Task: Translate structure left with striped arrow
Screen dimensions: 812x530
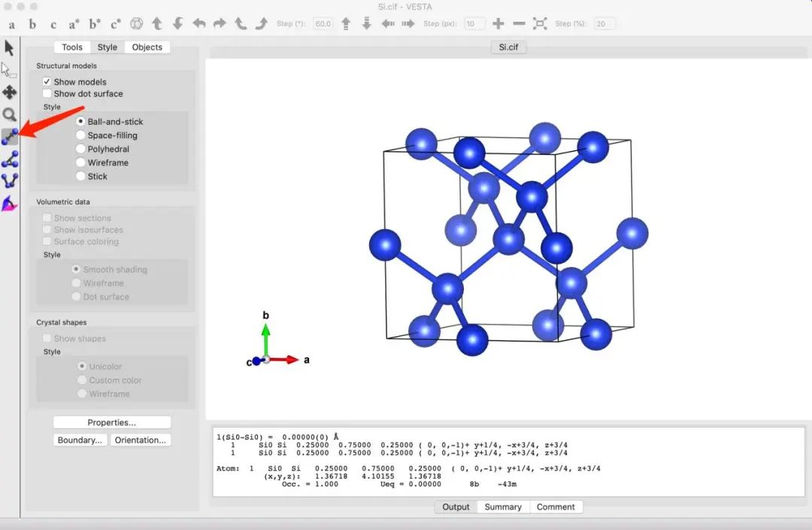Action: tap(388, 23)
